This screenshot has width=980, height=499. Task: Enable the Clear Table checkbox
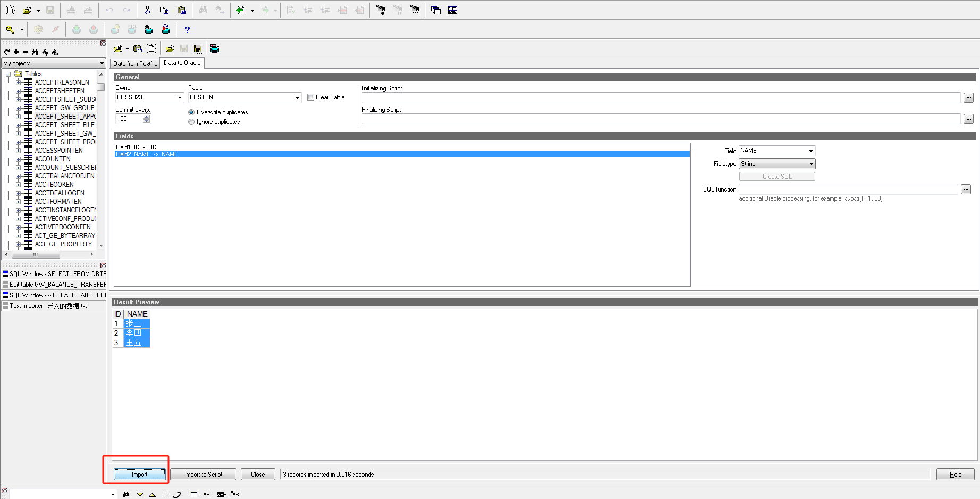(310, 97)
